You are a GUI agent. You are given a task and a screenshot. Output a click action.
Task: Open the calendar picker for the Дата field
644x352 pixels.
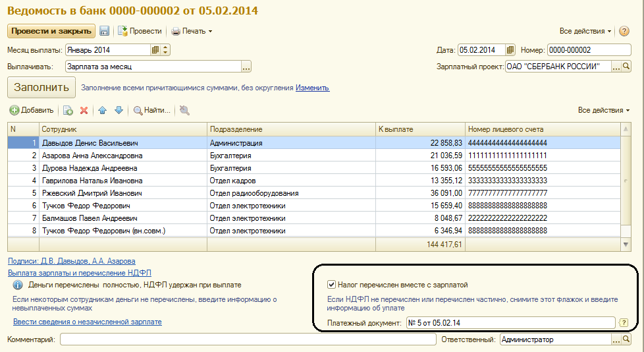point(510,49)
